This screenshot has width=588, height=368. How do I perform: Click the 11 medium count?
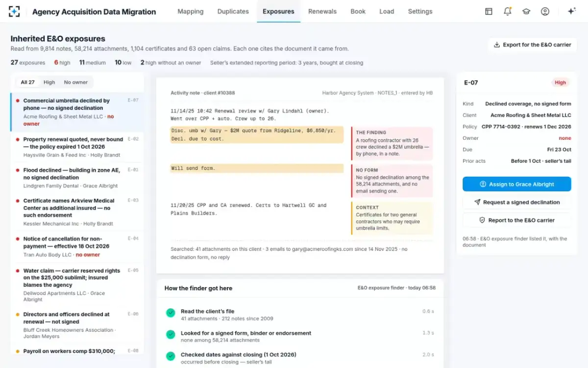pyautogui.click(x=93, y=62)
